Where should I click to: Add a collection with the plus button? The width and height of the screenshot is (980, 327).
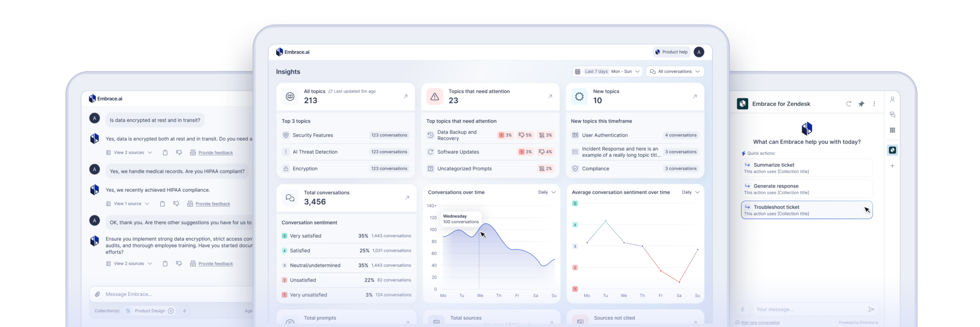[185, 311]
